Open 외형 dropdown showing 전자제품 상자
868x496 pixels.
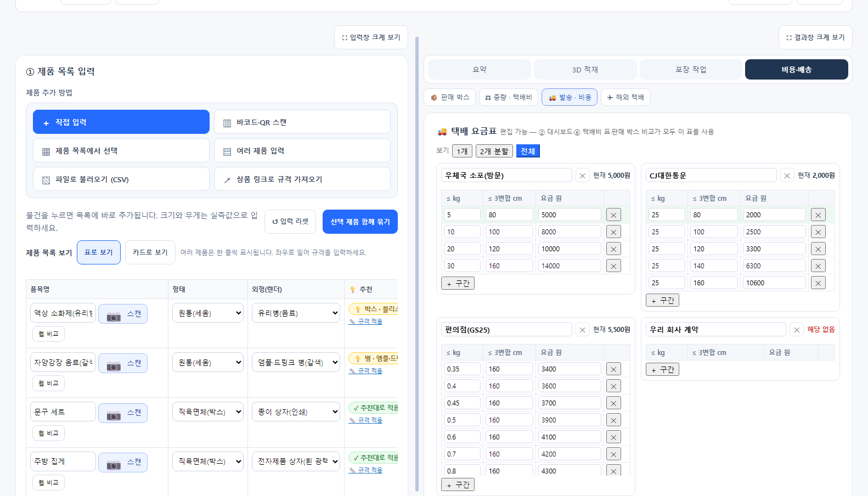point(296,461)
